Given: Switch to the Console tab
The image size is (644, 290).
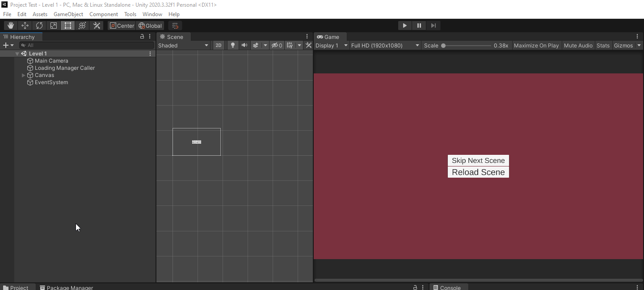Looking at the screenshot, I should pos(449,287).
